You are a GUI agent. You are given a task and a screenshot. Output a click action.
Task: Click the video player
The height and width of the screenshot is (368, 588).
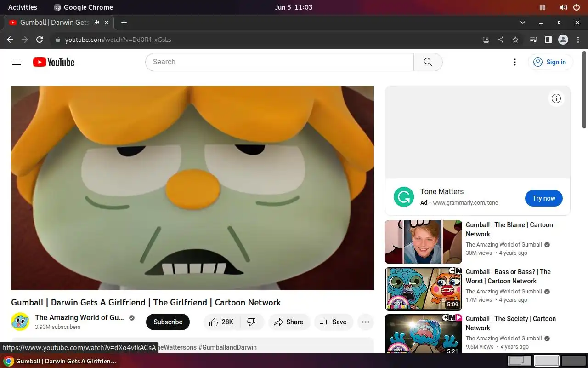pos(192,188)
